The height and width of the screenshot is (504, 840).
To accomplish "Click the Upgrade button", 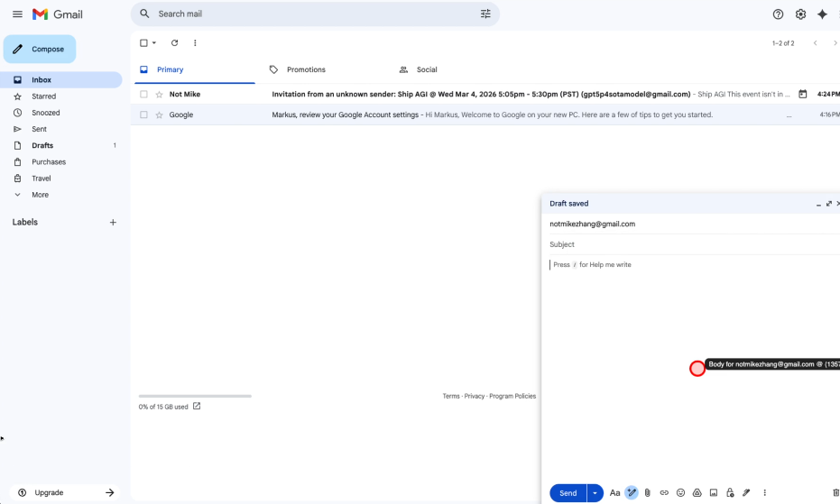I will point(65,493).
